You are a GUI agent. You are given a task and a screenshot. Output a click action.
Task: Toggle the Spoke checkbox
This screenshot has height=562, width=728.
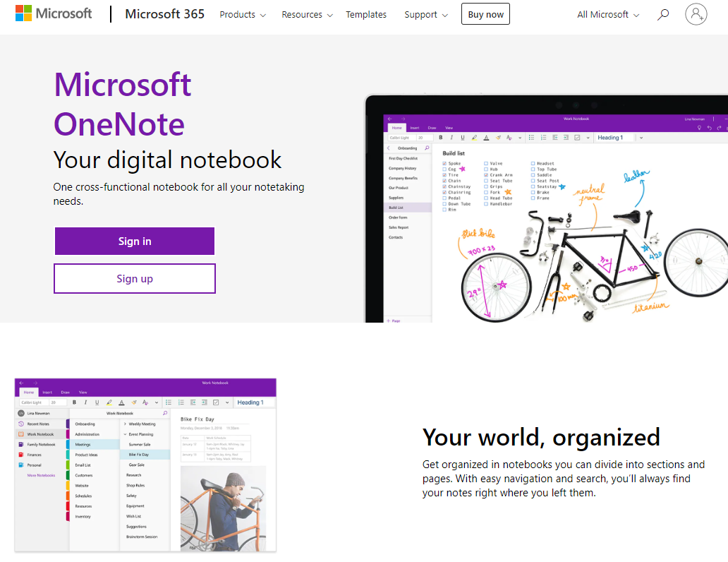coord(444,164)
